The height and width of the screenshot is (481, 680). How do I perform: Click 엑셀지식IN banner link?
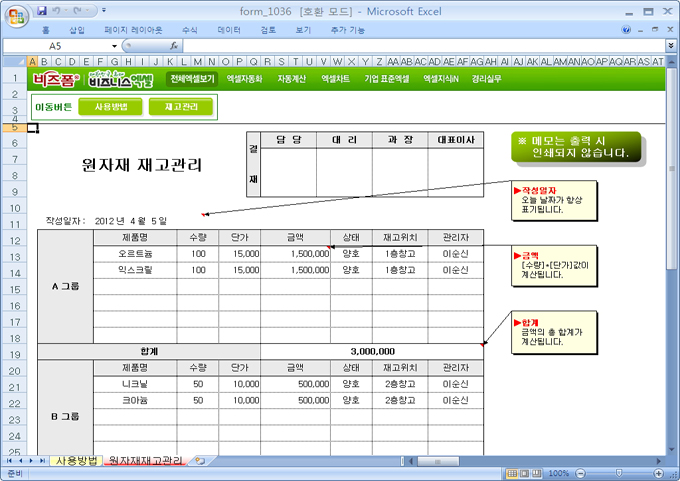tap(441, 79)
